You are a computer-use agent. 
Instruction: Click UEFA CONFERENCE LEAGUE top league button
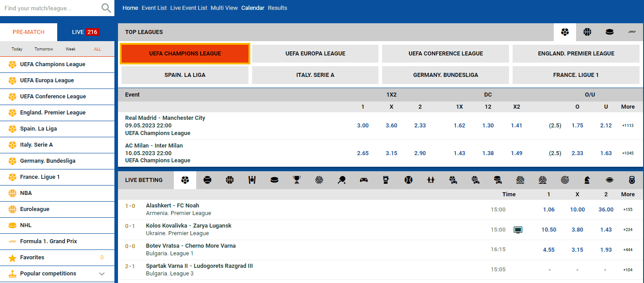coord(446,54)
